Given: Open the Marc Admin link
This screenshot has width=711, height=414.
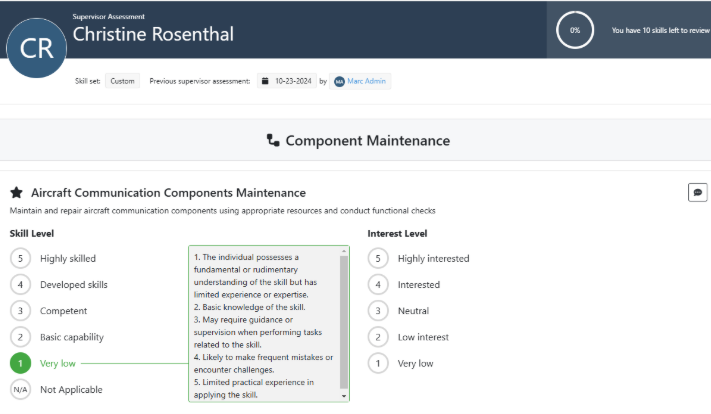Looking at the screenshot, I should coord(367,81).
